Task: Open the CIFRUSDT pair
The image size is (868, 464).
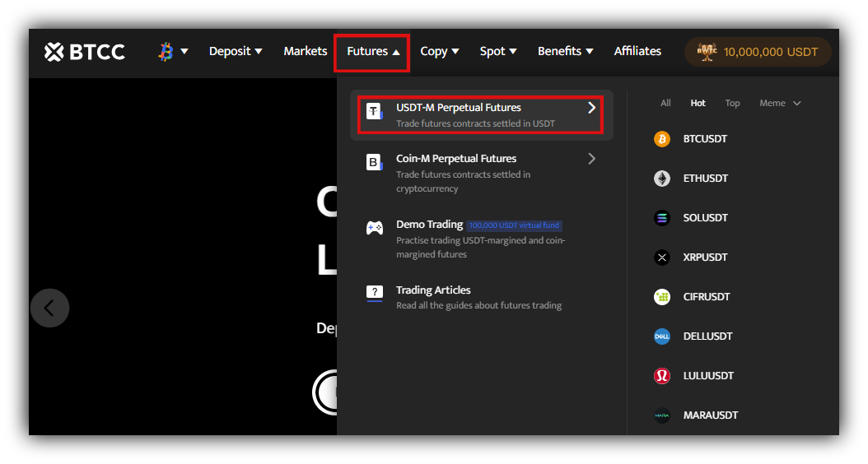Action: point(707,297)
